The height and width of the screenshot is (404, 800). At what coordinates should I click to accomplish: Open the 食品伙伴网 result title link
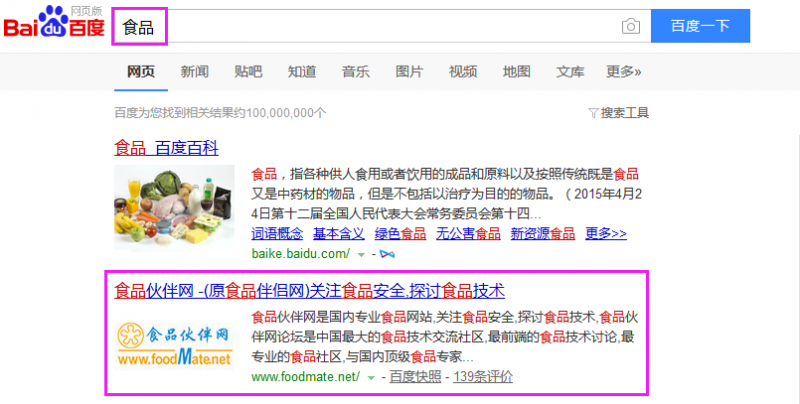pyautogui.click(x=309, y=291)
